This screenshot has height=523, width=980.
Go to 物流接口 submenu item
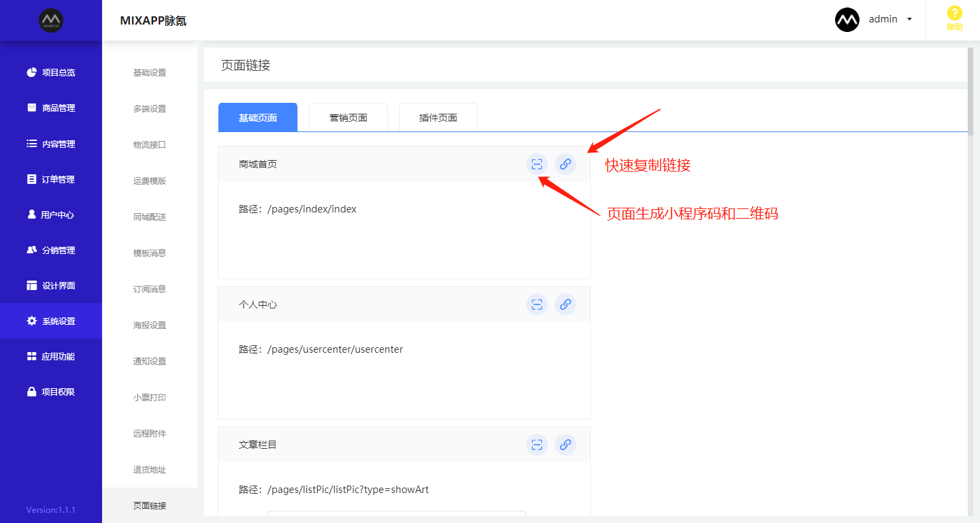coord(150,145)
